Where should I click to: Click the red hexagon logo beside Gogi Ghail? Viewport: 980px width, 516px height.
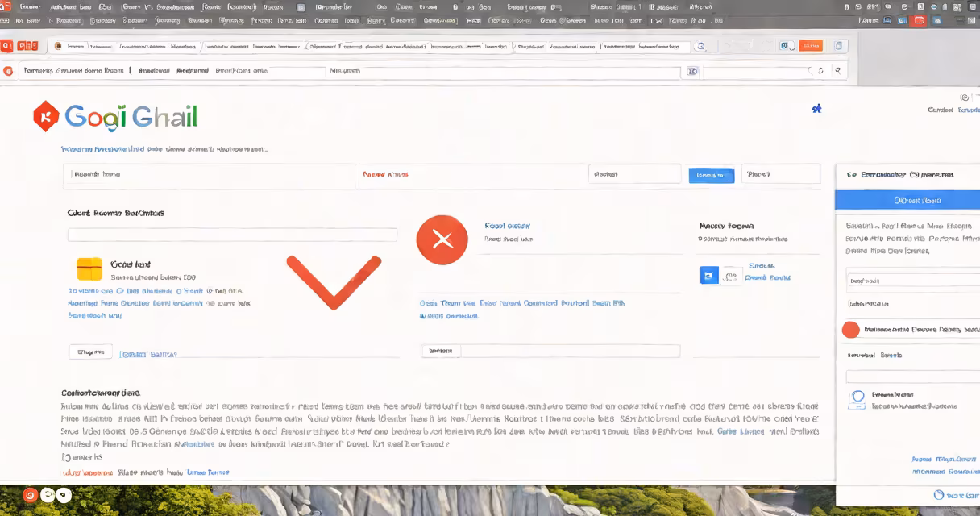click(46, 117)
